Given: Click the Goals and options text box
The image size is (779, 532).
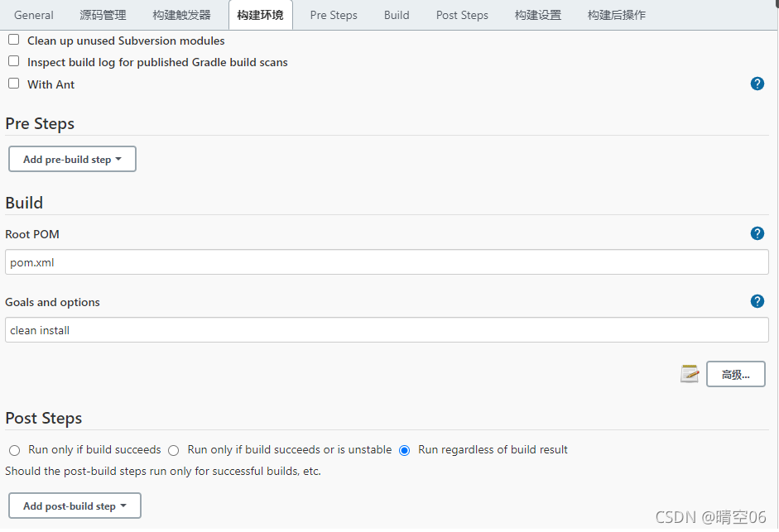Looking at the screenshot, I should tap(387, 330).
